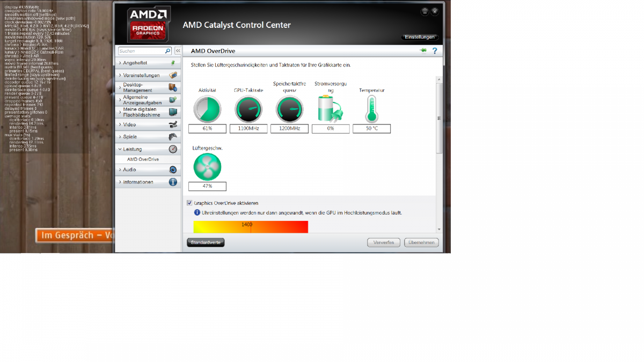Expand the Spiele section
This screenshot has width=644, height=362.
[149, 137]
